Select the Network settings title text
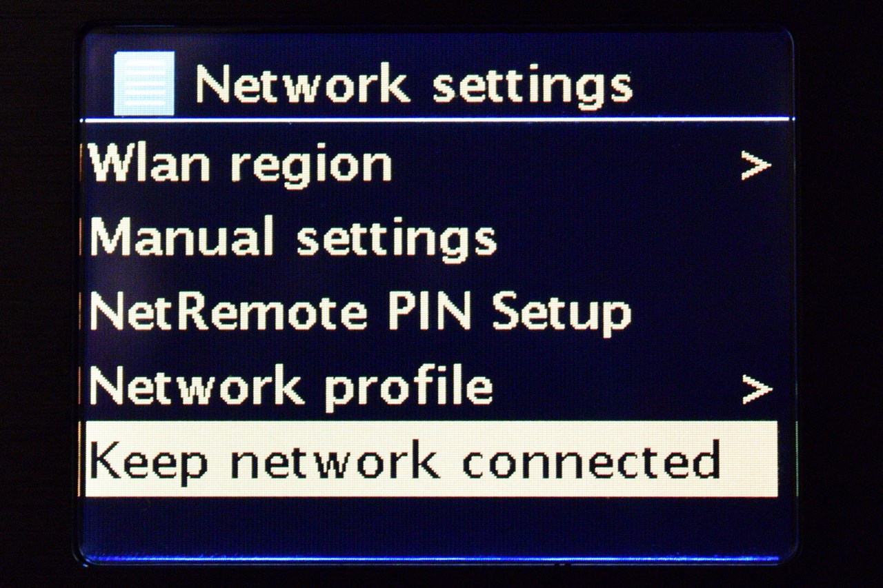The height and width of the screenshot is (588, 883). coord(414,86)
